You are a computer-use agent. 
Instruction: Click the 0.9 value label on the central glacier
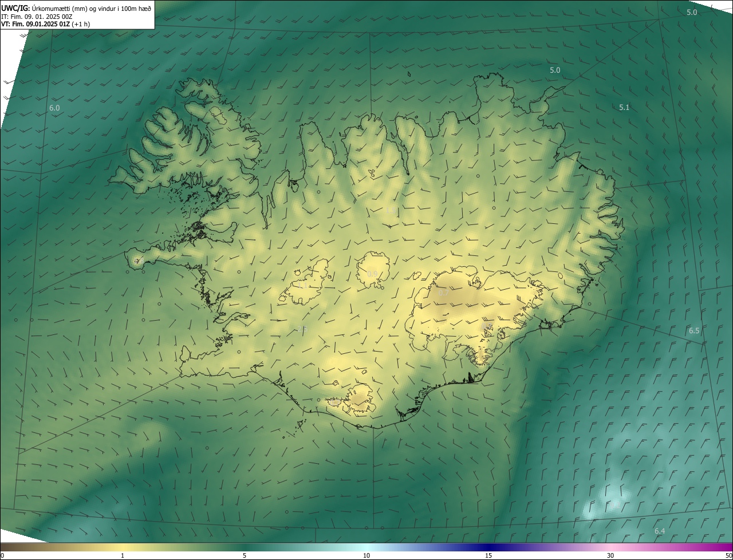pos(372,274)
